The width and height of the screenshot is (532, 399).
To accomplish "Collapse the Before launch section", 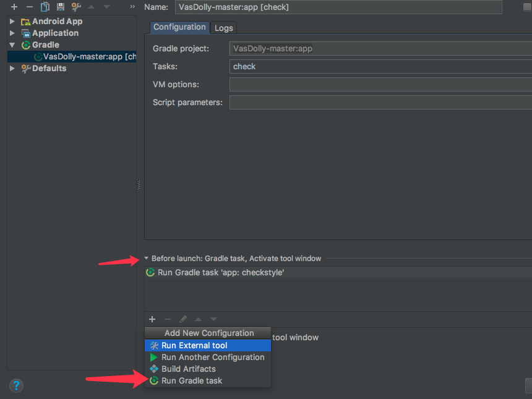I will [x=147, y=259].
